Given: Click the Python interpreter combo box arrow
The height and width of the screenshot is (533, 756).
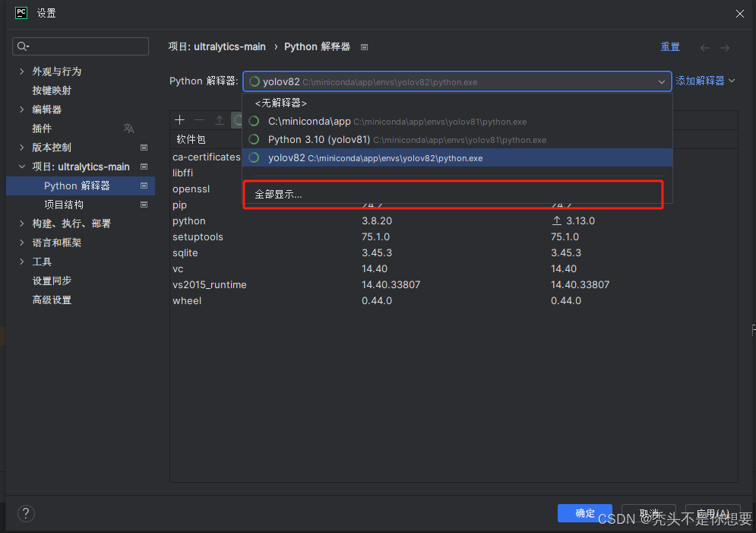Looking at the screenshot, I should click(x=662, y=82).
